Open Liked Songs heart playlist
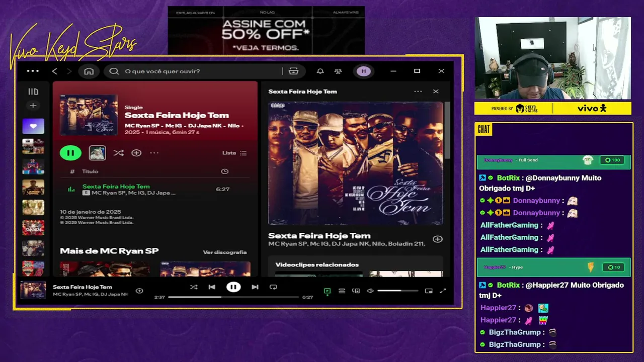This screenshot has height=362, width=644. (x=33, y=126)
